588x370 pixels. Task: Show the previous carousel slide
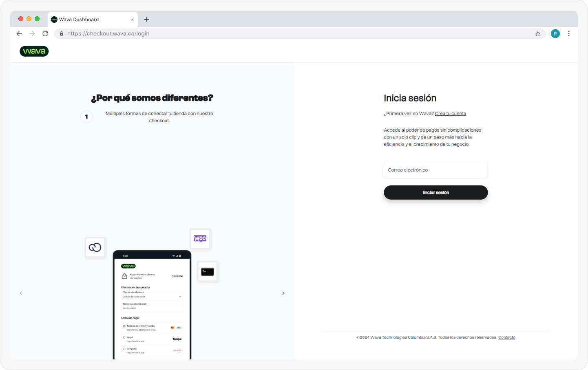pos(21,293)
